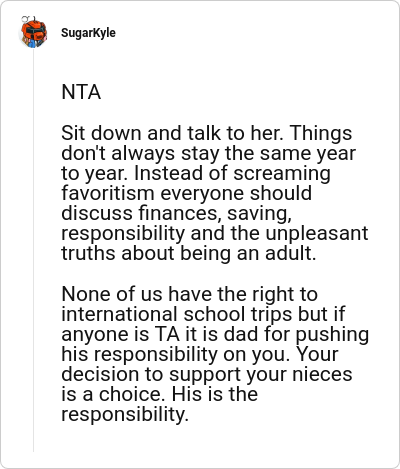400x469 pixels.
Task: Click the word 'screaming' in the first paragraph
Action: 282,174
